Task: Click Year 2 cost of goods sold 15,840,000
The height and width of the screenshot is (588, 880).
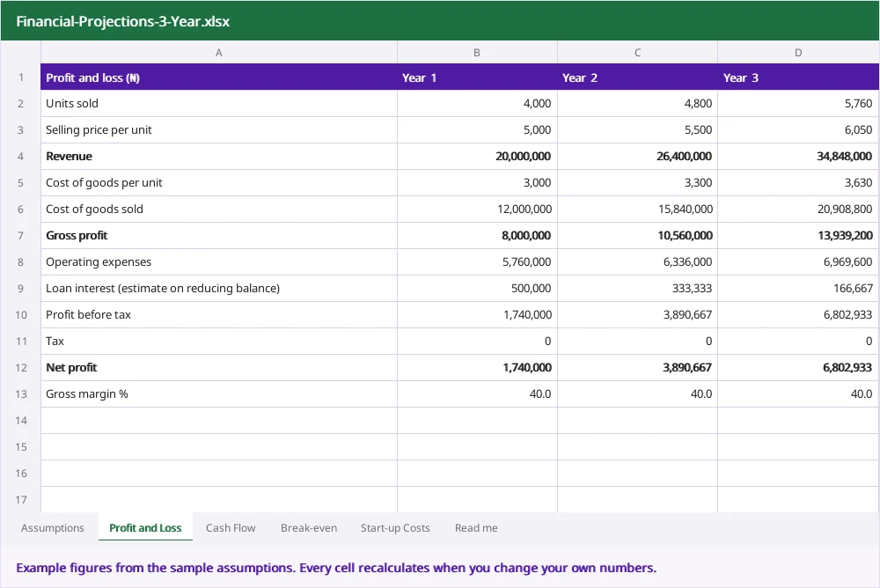Action: point(637,209)
